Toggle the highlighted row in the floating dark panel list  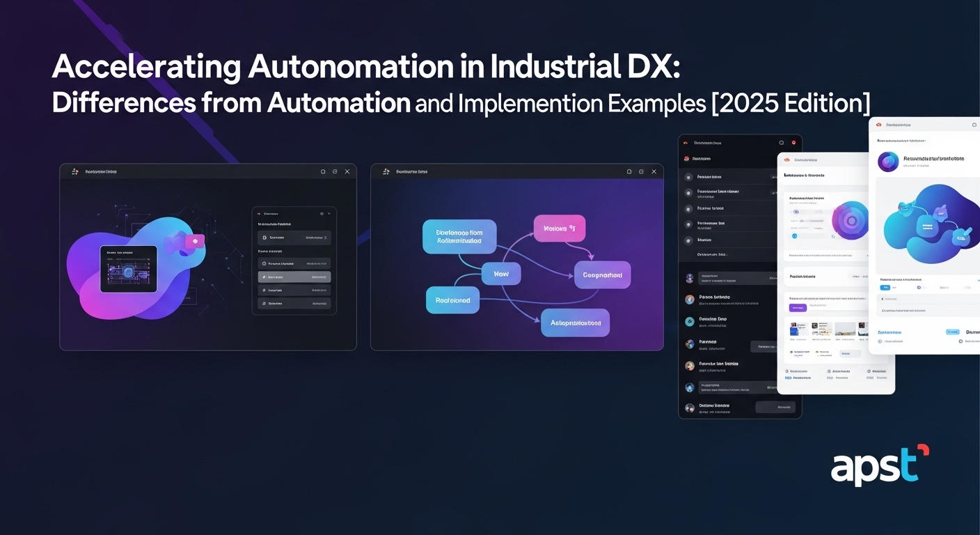click(x=294, y=277)
